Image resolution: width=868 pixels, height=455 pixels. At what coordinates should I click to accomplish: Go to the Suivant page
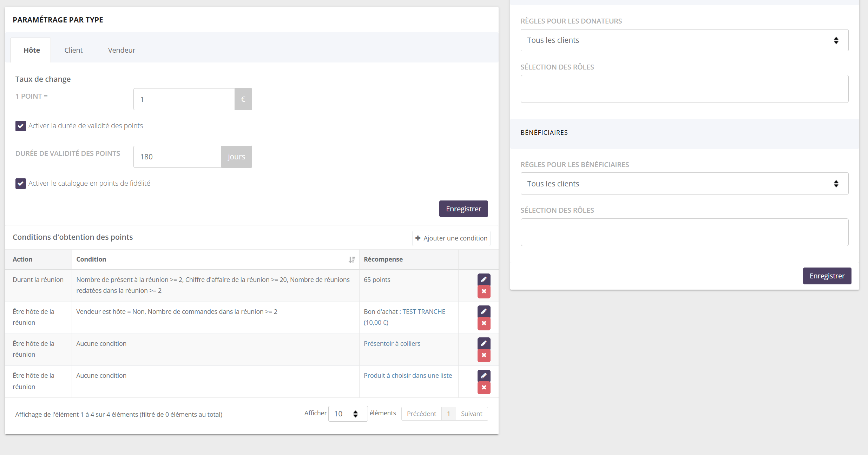[x=472, y=414]
